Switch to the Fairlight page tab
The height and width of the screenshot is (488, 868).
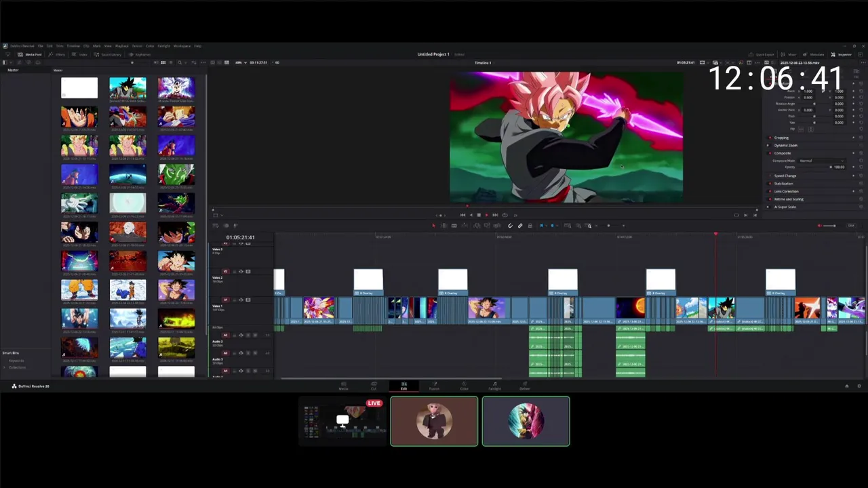494,385
